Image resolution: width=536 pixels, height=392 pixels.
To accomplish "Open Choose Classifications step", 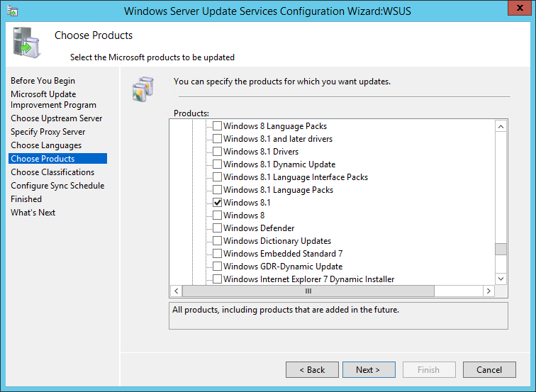I will pos(52,172).
